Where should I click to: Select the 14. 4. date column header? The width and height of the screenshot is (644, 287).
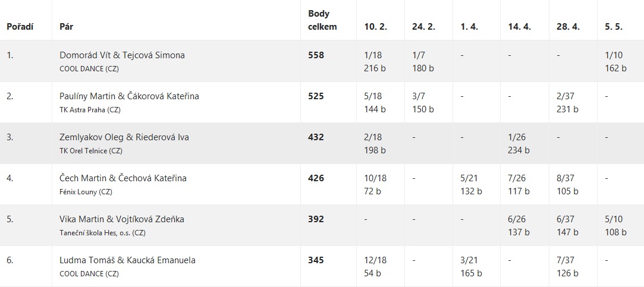coord(520,27)
